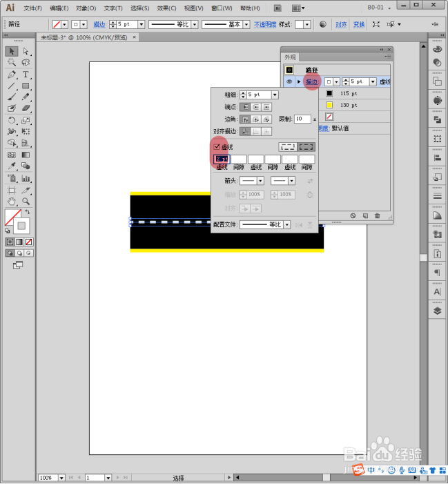Select the Gradient tool
Viewport: 448px width, 484px height.
click(26, 155)
